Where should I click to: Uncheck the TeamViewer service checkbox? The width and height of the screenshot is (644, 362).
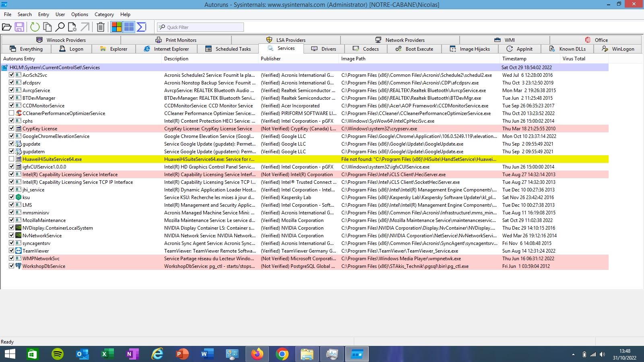12,251
